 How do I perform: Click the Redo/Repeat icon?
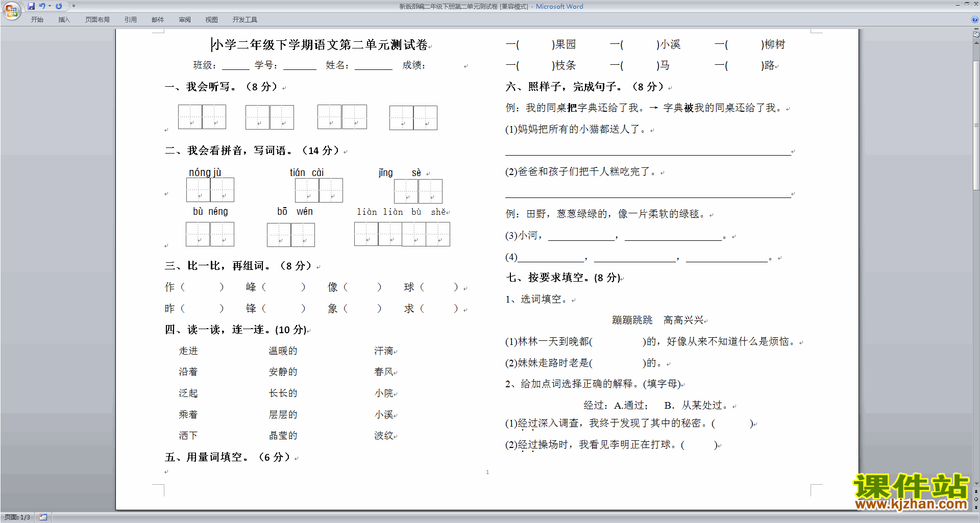(59, 6)
